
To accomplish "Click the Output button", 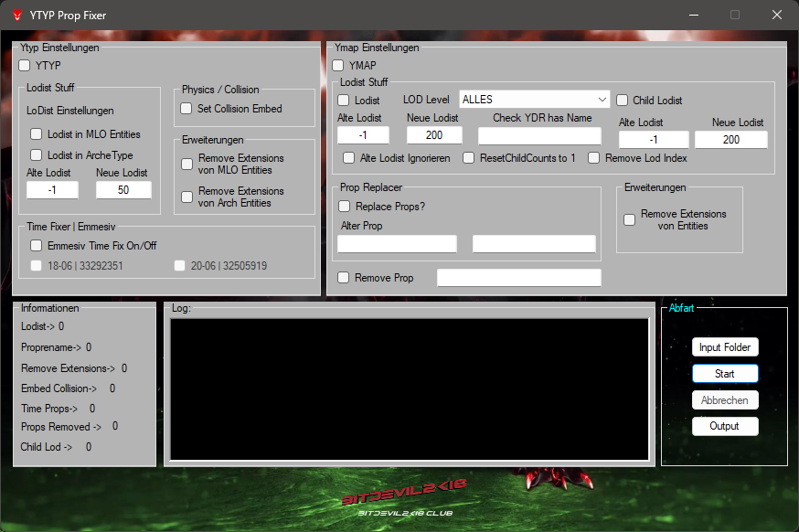I will (x=725, y=426).
